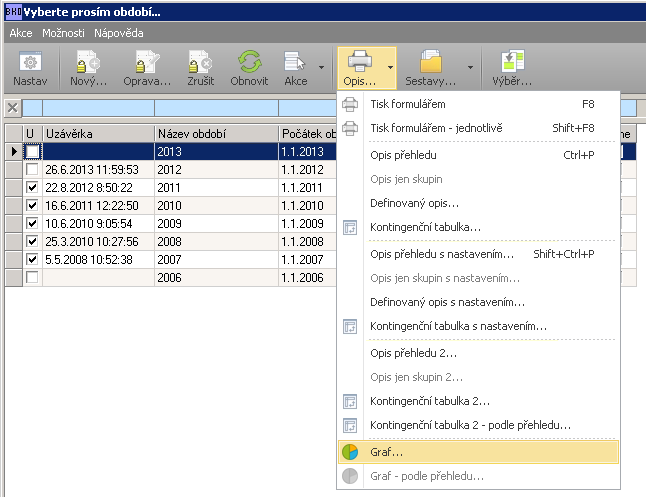Click the cell 5.5.2008 10:52:38
This screenshot has height=497, width=646.
(98, 259)
